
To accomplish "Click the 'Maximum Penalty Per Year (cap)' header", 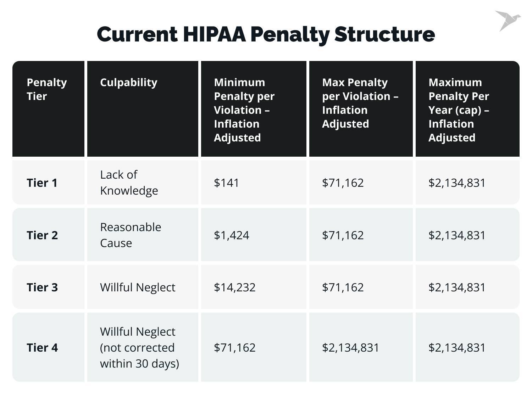I will [459, 110].
